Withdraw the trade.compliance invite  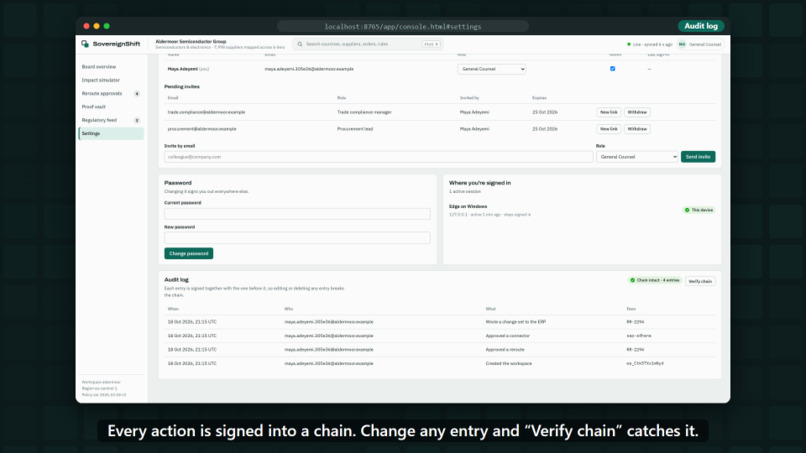coord(637,112)
